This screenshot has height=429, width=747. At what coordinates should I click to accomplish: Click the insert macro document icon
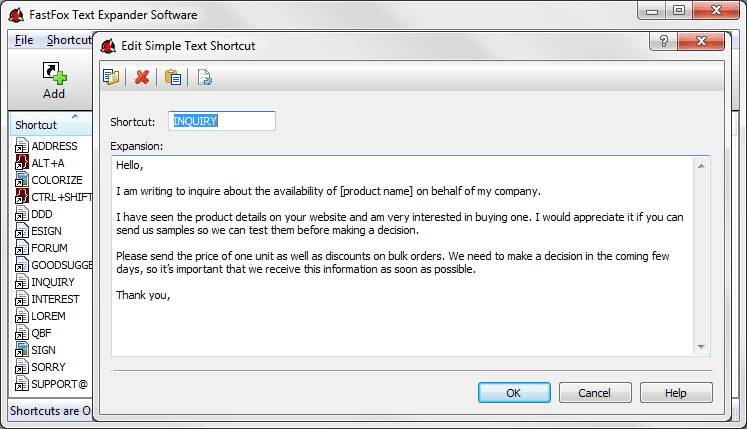(204, 77)
